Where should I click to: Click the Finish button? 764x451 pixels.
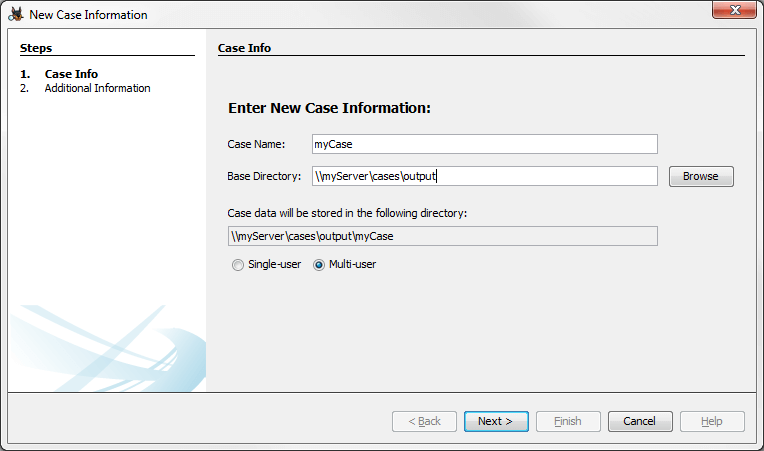(x=567, y=421)
